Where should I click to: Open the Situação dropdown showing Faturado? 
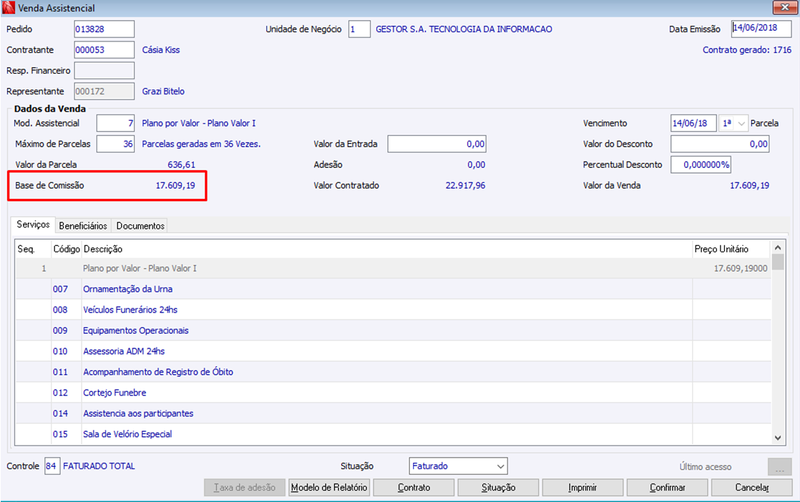458,466
